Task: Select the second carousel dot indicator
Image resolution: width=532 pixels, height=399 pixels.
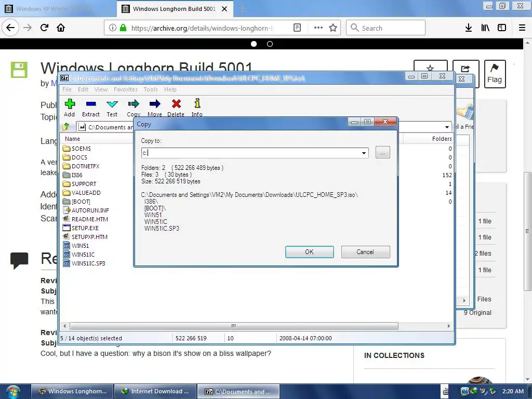Action: (270, 44)
